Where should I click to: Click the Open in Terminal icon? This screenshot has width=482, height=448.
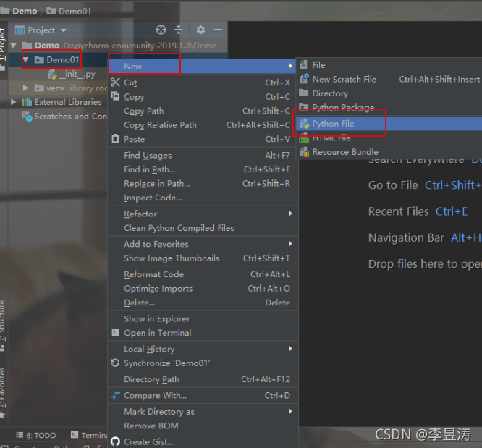[x=115, y=333]
